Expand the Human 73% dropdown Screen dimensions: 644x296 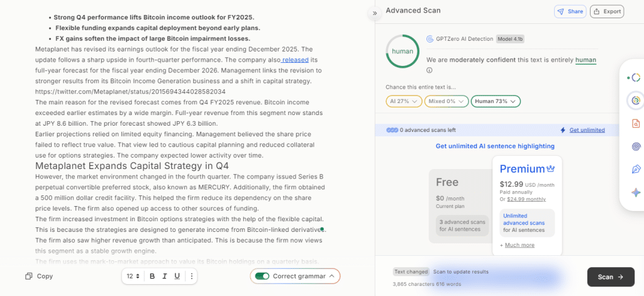(x=496, y=101)
